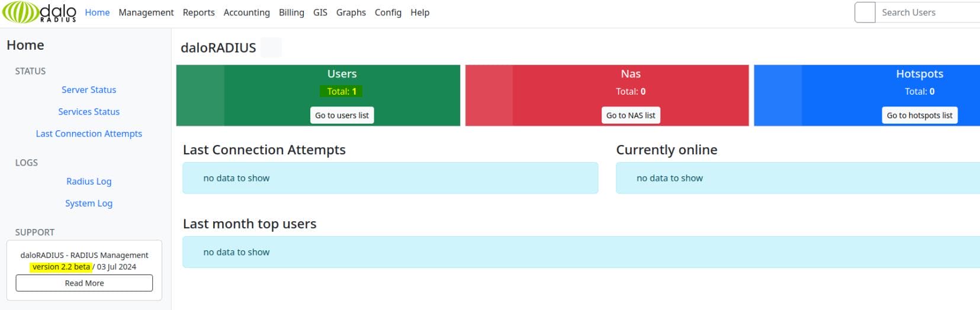Click the Nas 'Total: 0' count
This screenshot has height=310, width=980.
631,92
